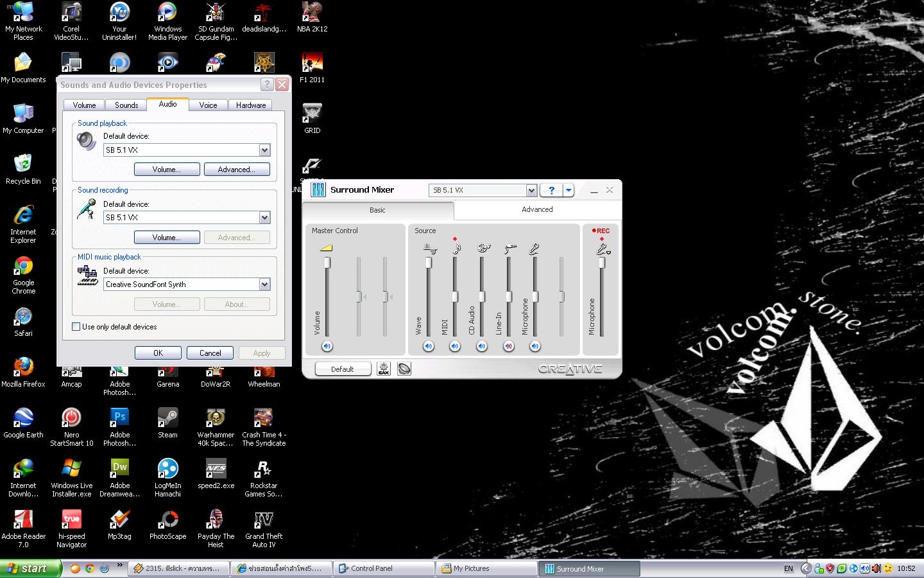Mute the Master Control volume
924x578 pixels.
(327, 346)
